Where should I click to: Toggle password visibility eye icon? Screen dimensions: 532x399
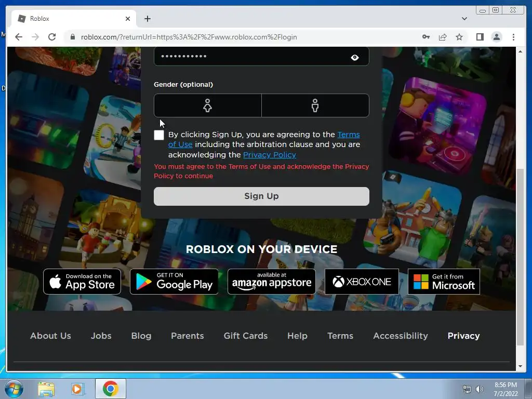354,57
